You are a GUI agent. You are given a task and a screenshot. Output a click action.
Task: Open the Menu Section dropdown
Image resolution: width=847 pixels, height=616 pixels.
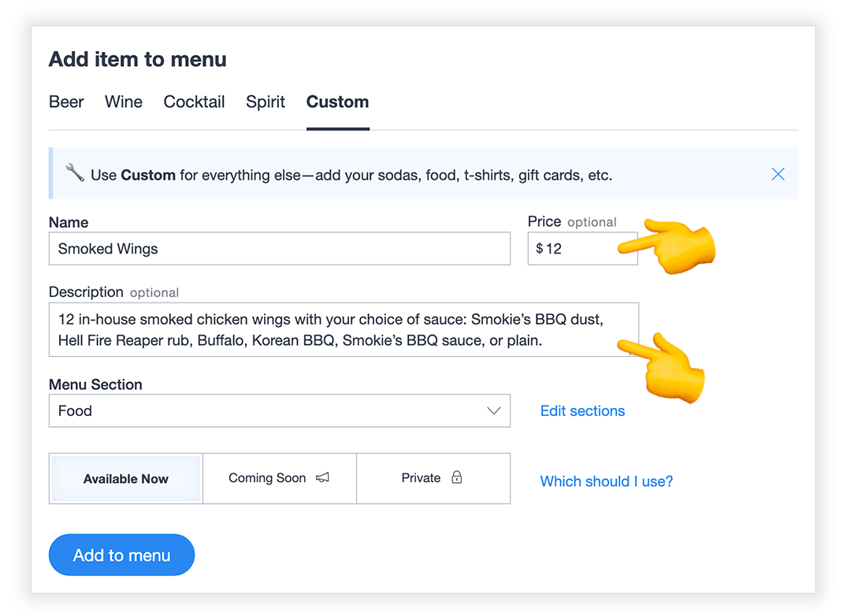coord(280,410)
